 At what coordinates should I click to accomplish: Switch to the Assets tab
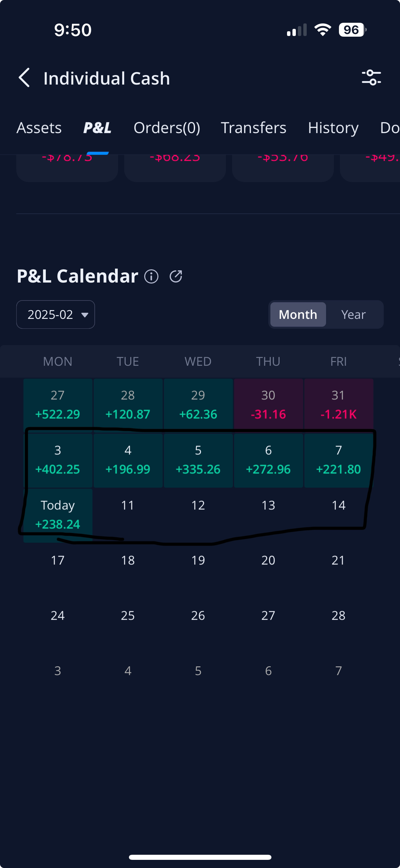pyautogui.click(x=39, y=128)
